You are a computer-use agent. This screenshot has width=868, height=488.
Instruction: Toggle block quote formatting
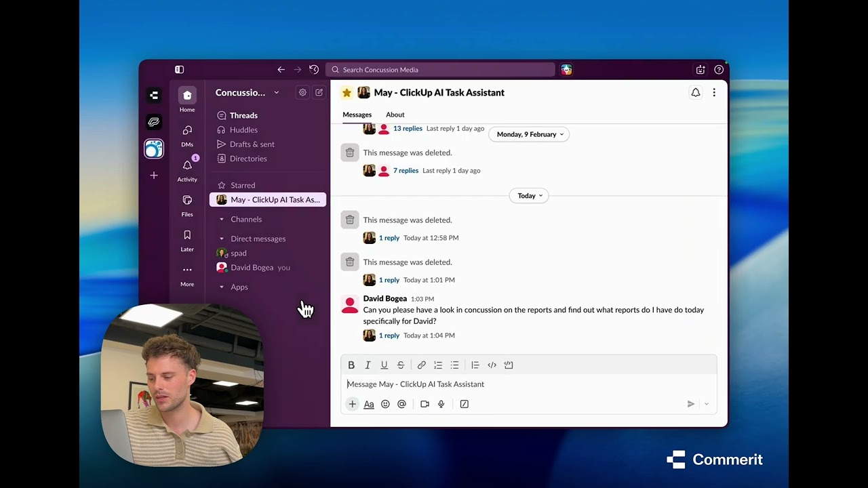tap(475, 365)
